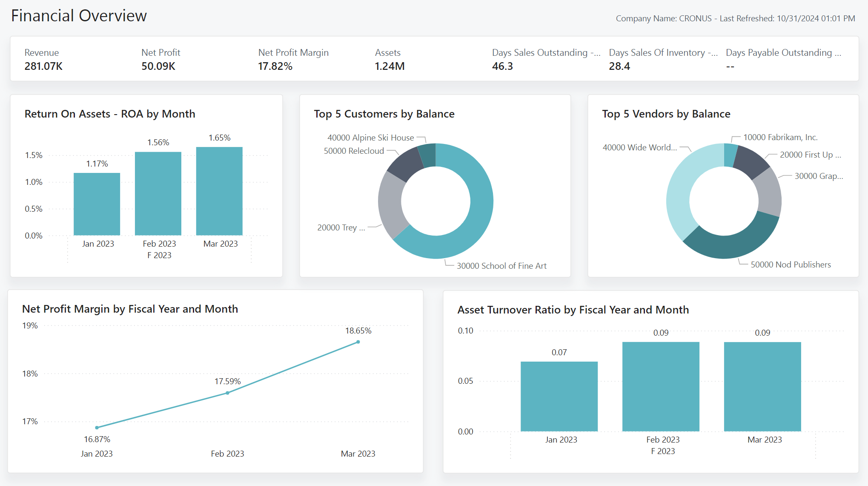Select the Top 5 Customers by Balance chart title

[x=384, y=114]
